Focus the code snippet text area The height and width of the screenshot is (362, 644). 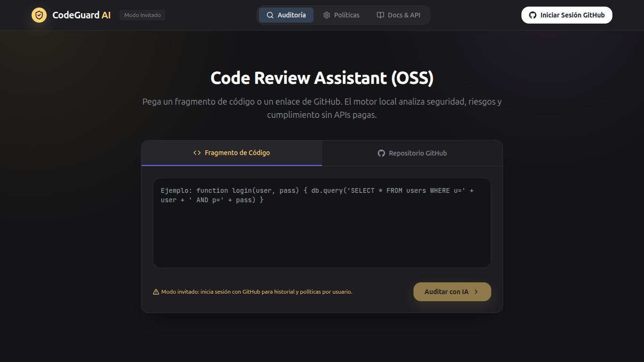tap(322, 231)
